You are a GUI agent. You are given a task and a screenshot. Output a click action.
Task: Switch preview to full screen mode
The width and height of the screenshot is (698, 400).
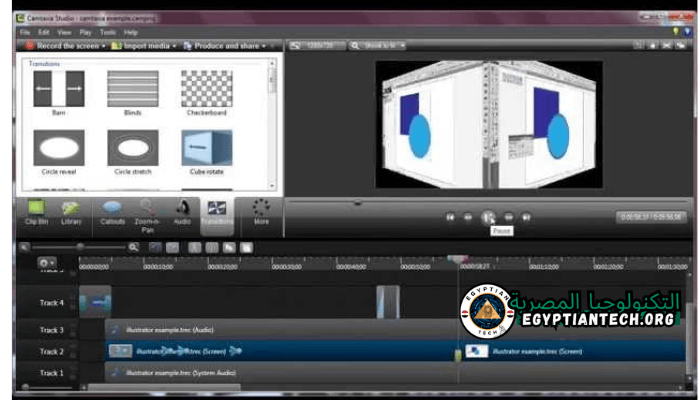tap(667, 45)
